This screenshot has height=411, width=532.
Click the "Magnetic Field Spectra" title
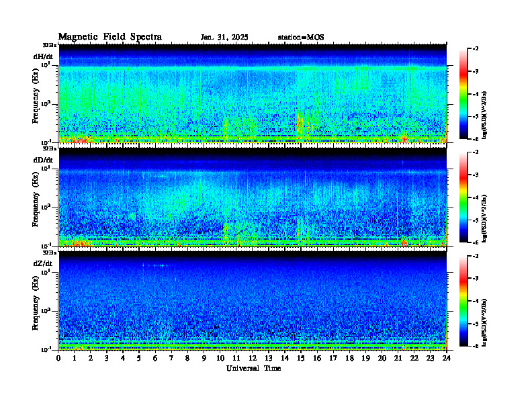point(110,37)
